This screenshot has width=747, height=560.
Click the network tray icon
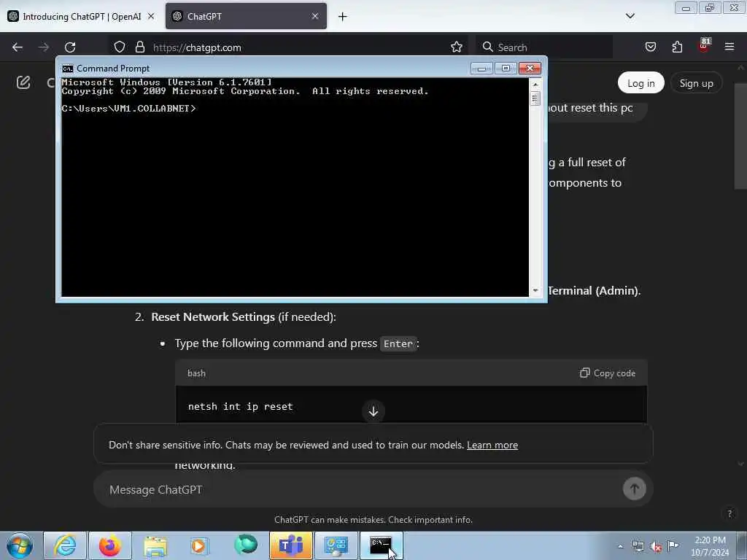638,547
